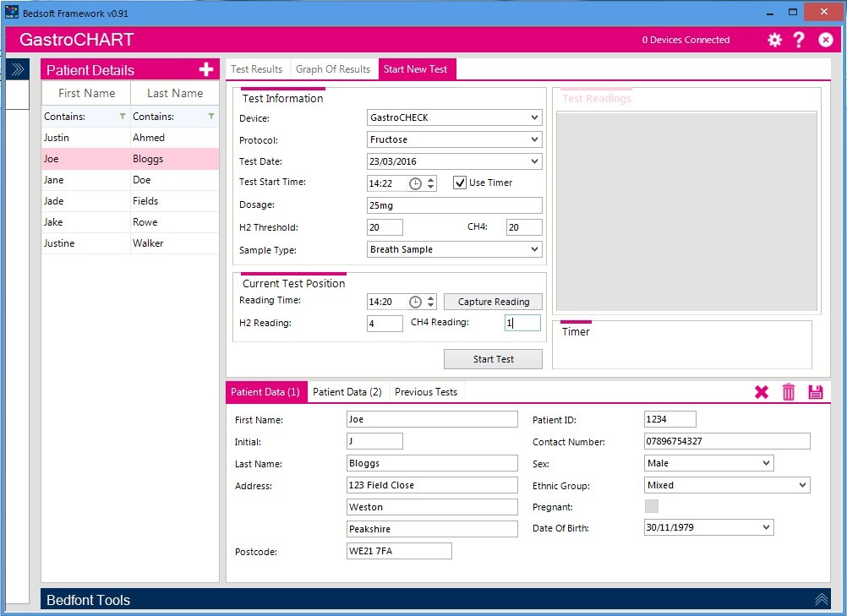
Task: Toggle the Pregnant checkbox
Action: coord(652,506)
